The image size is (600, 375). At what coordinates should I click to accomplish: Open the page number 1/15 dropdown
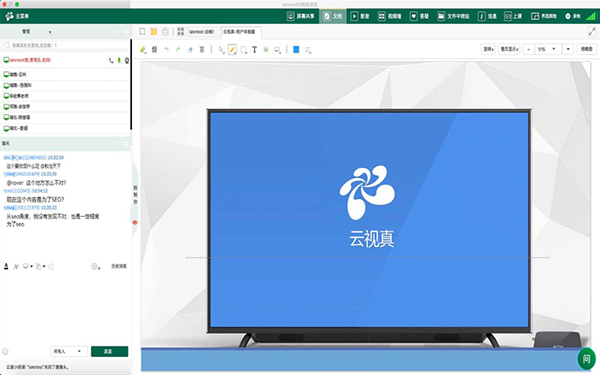click(548, 49)
